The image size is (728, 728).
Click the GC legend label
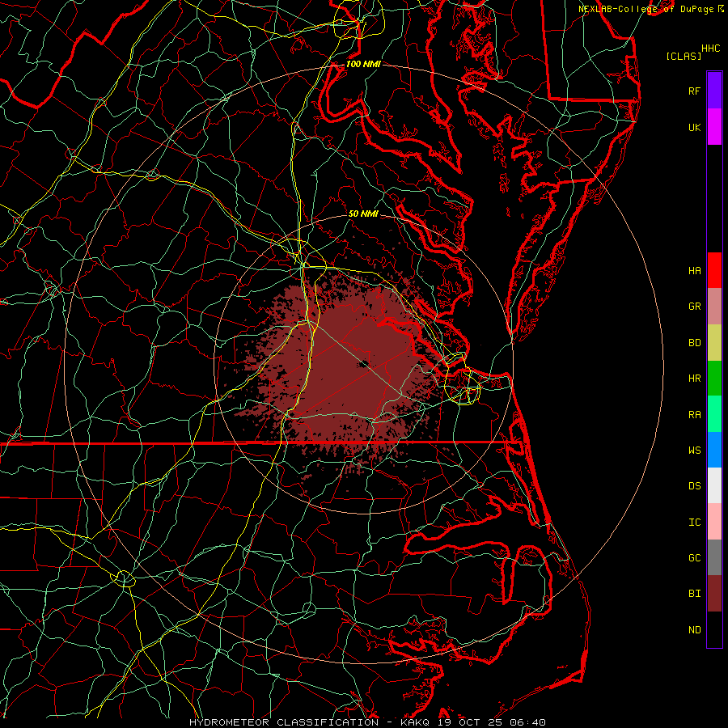[x=694, y=558]
